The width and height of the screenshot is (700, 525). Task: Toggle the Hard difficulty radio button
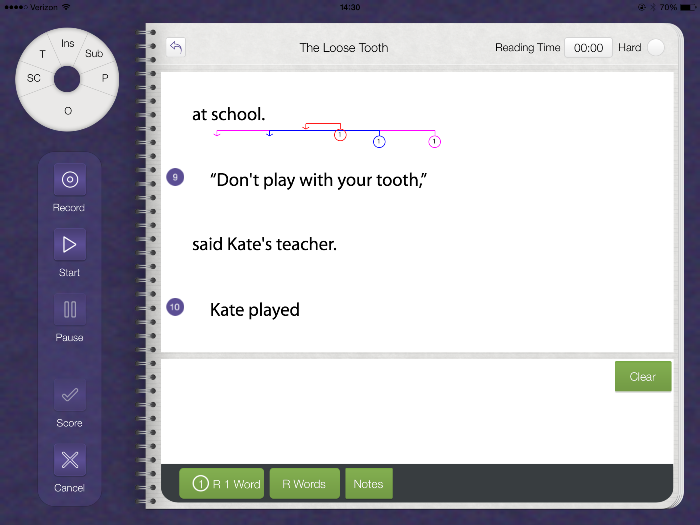point(655,47)
